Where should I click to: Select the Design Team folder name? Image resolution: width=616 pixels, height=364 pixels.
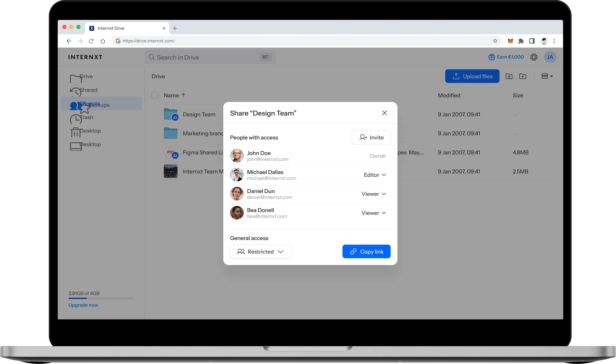tap(199, 114)
